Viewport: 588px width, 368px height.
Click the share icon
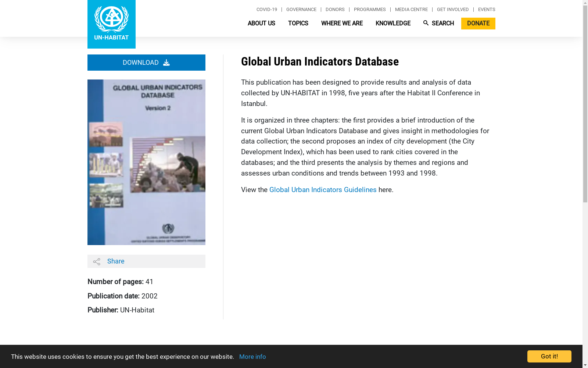pyautogui.click(x=97, y=262)
